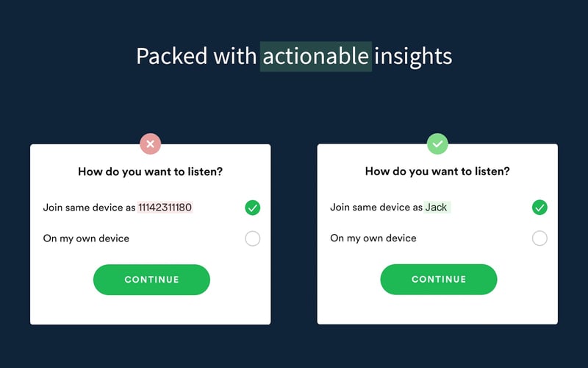Click 'Join same device as' text in right card
Screen dimensions: 588x368
376,208
